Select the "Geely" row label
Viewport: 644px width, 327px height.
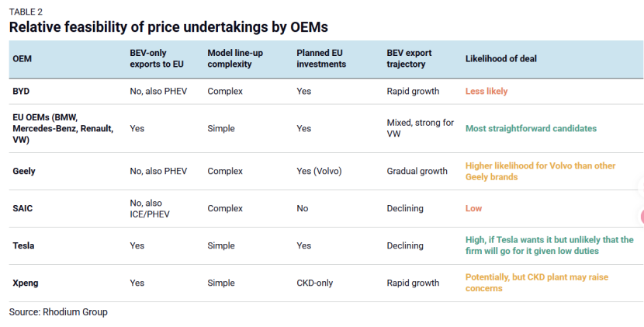24,171
